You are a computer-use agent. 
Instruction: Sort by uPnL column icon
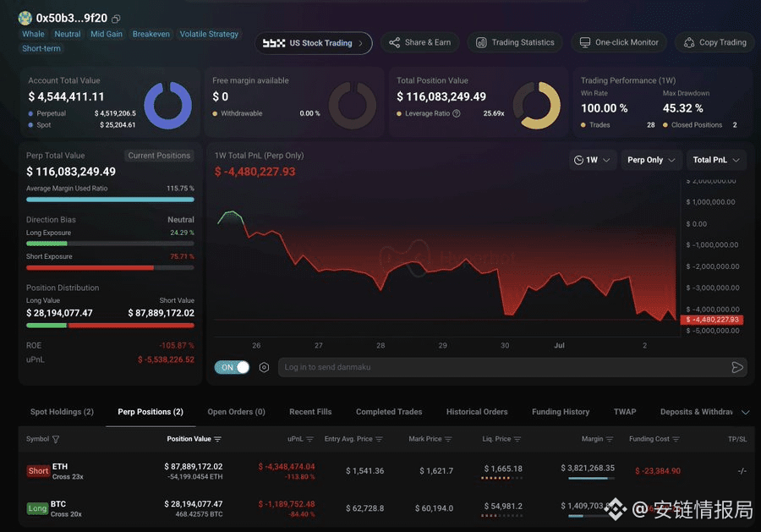click(309, 439)
